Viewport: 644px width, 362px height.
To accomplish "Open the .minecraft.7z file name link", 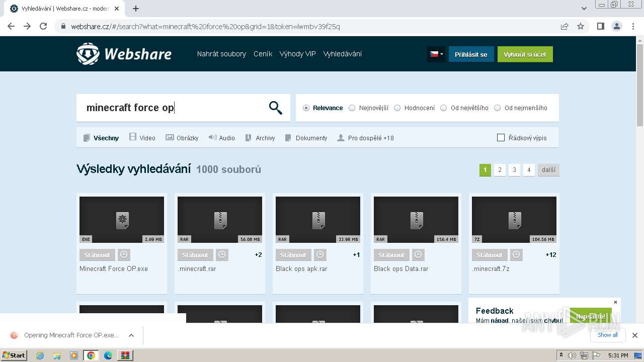I will [491, 269].
